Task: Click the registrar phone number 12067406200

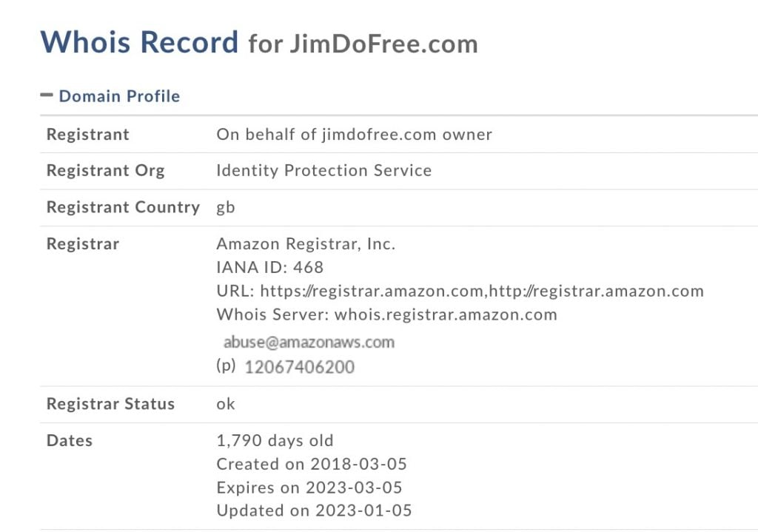Action: (x=300, y=366)
